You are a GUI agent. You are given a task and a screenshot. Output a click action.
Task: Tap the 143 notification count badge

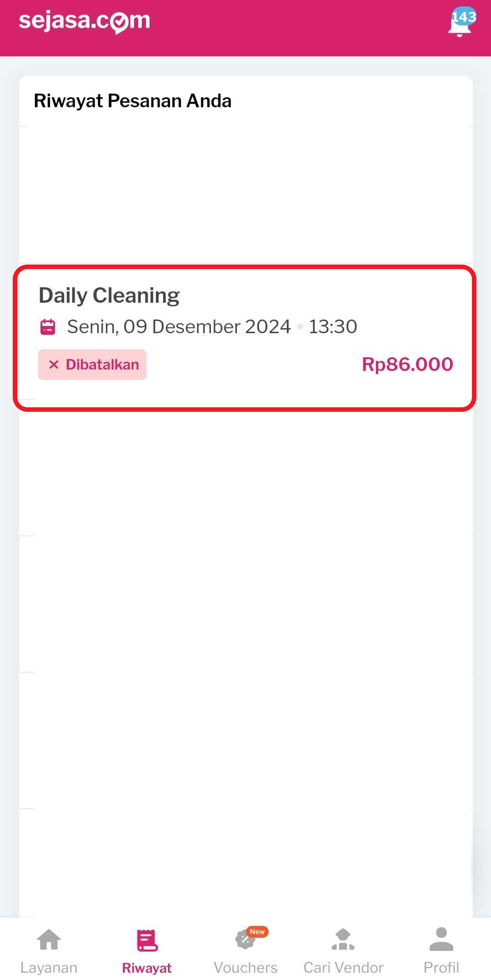click(x=464, y=17)
